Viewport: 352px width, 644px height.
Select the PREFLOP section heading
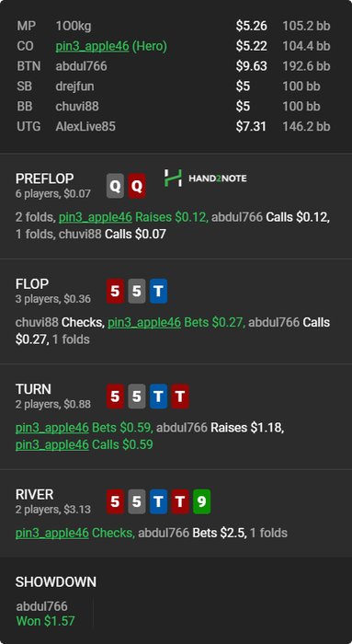pos(45,178)
